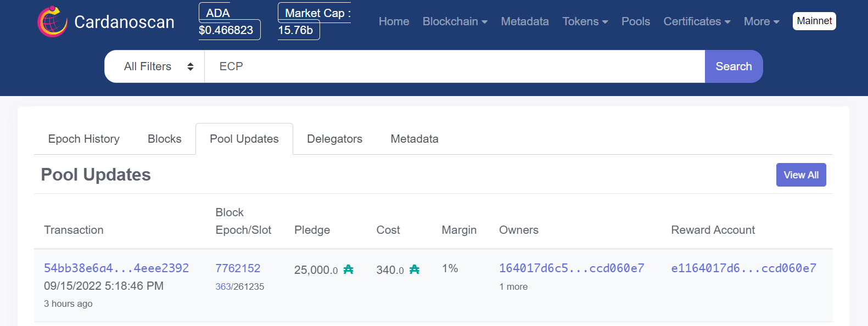Open the Certificates dropdown

(697, 21)
